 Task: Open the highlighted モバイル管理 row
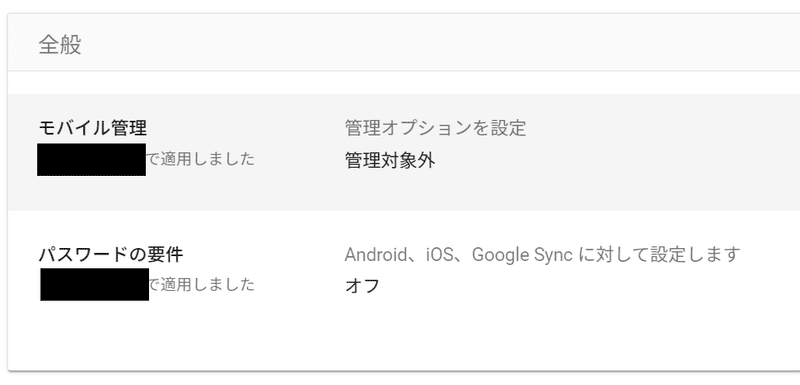tap(404, 152)
